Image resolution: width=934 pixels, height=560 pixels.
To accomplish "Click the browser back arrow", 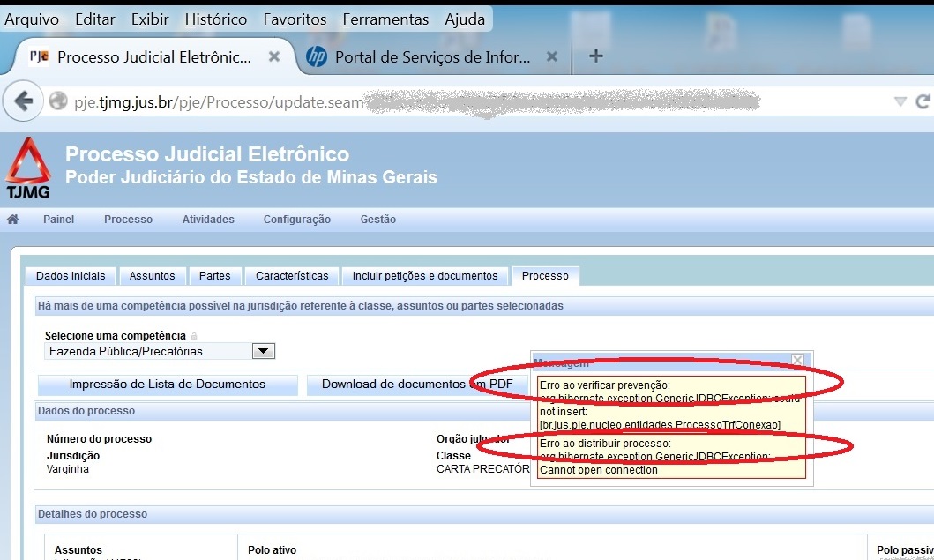I will pos(21,100).
